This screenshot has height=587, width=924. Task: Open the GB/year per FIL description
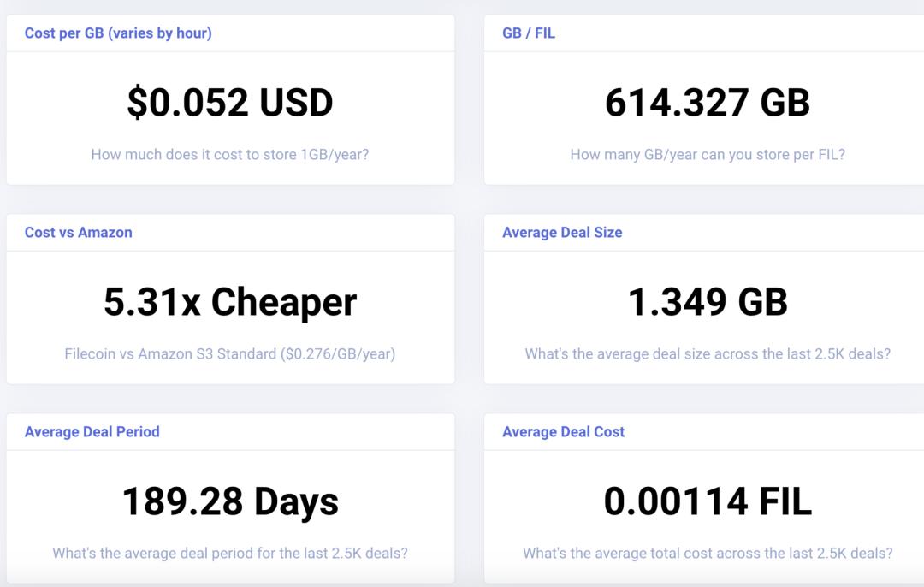pyautogui.click(x=708, y=154)
